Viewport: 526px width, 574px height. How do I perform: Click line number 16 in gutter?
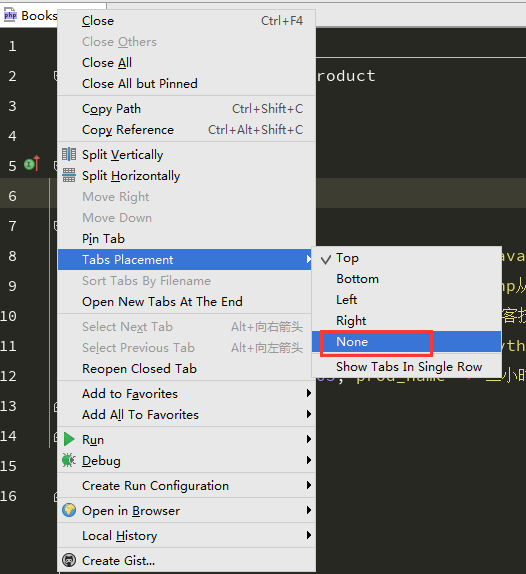[x=8, y=496]
